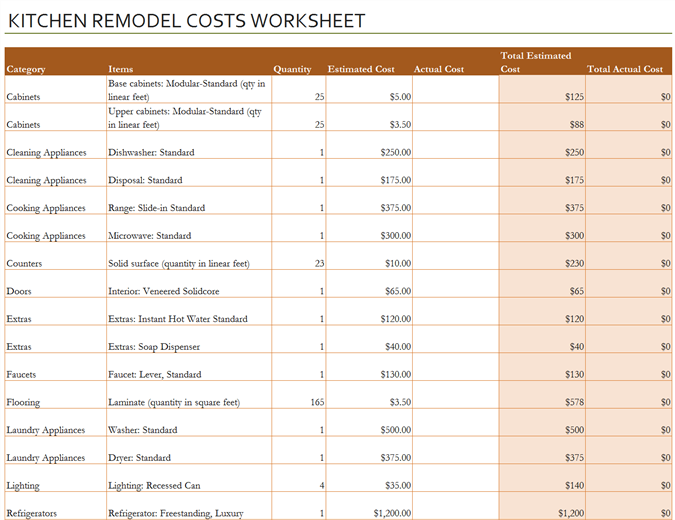Screen dimensions: 675x520
Task: Select the quantity 165 for Laminate flooring
Action: pos(316,403)
